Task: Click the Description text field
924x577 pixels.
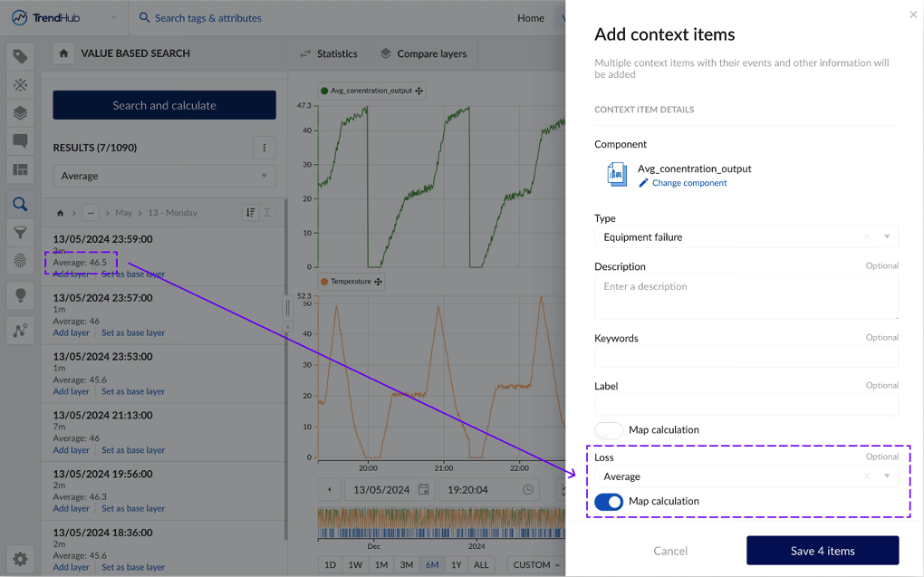Action: point(746,296)
